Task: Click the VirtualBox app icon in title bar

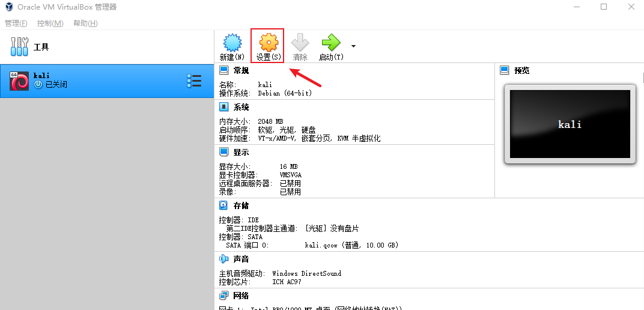Action: 9,7
